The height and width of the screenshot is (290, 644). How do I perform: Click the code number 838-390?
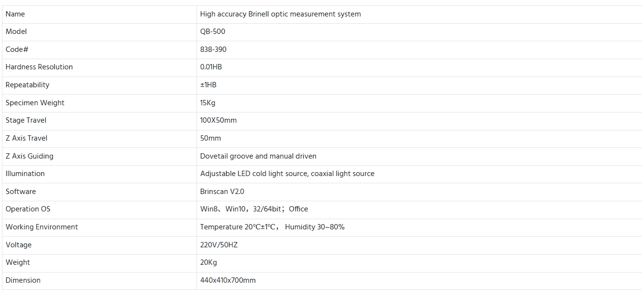[x=213, y=49]
